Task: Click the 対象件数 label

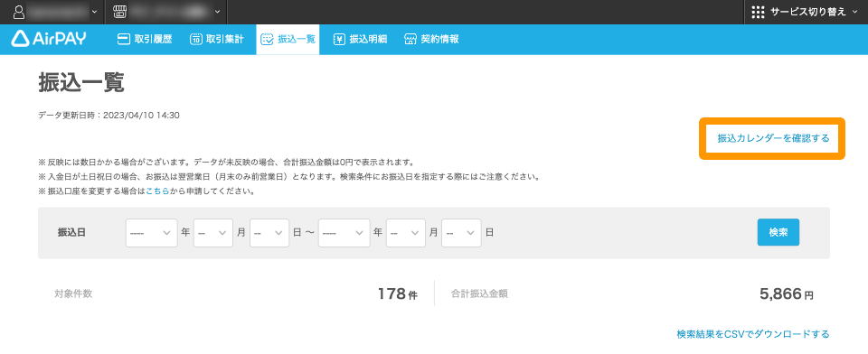Action: tap(73, 293)
